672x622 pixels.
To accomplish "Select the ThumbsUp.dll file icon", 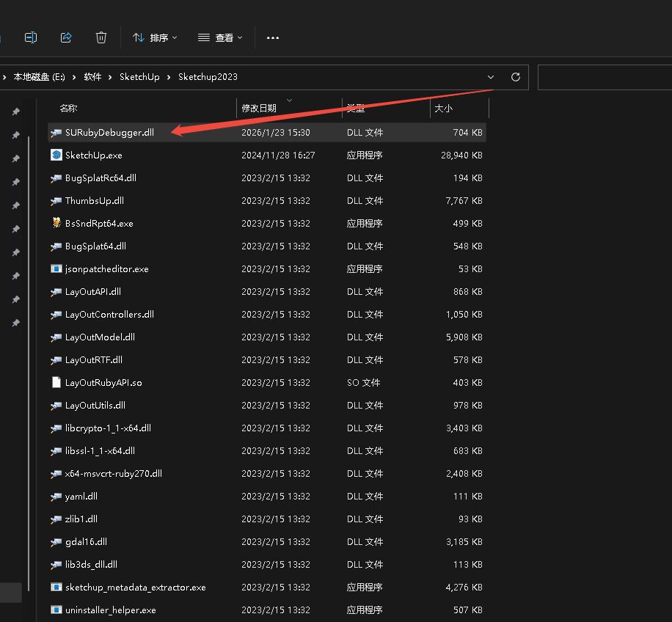I will (56, 200).
